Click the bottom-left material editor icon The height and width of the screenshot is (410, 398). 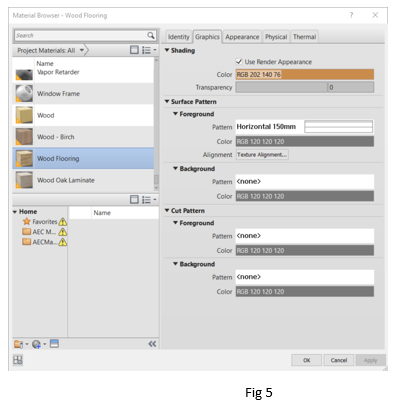coord(18,360)
